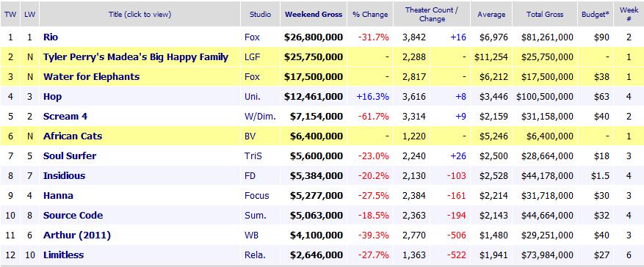Click the LGF studio link
Image resolution: width=644 pixels, height=267 pixels.
(252, 57)
